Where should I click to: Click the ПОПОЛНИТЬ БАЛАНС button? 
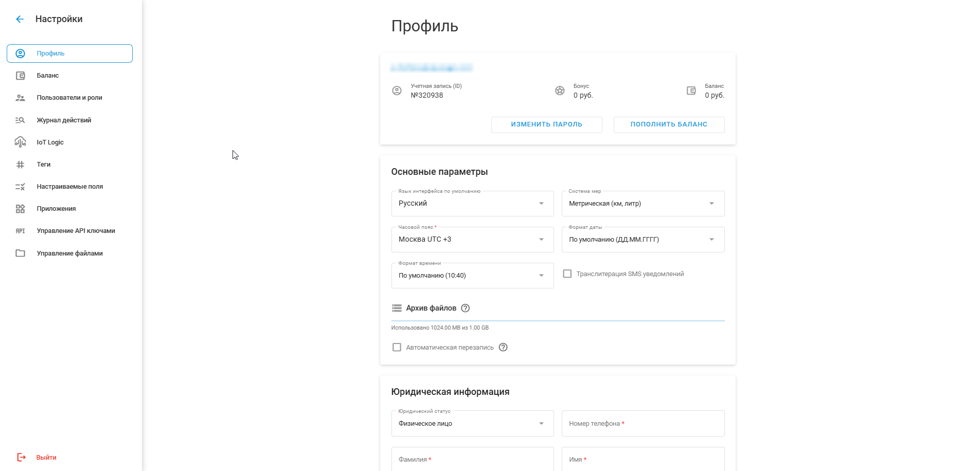669,124
